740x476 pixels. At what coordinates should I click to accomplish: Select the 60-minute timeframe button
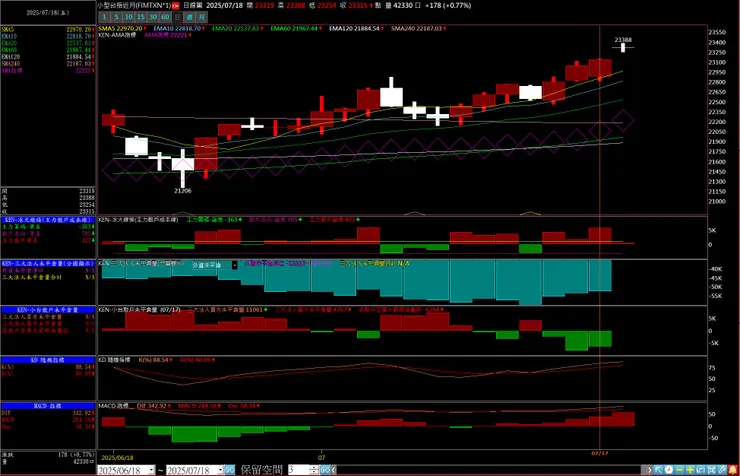[165, 17]
